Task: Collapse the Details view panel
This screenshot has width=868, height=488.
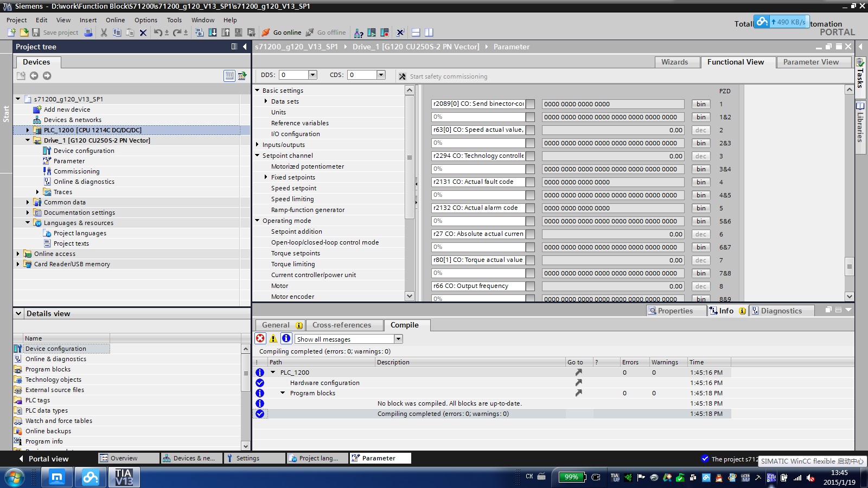Action: [x=18, y=313]
